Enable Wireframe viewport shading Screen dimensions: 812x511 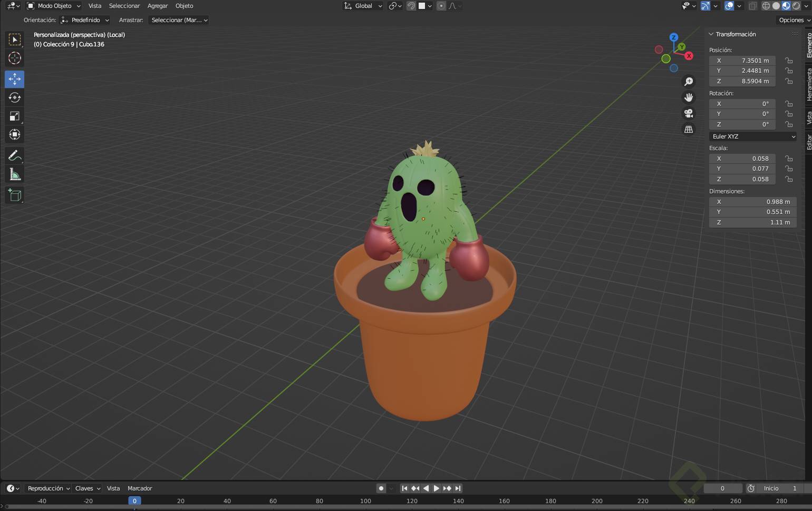(x=766, y=6)
